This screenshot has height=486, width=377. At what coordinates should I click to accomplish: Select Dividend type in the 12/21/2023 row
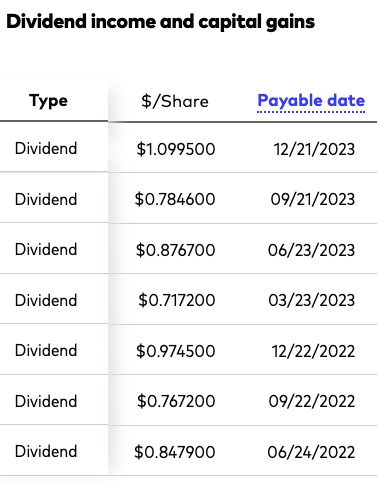46,148
